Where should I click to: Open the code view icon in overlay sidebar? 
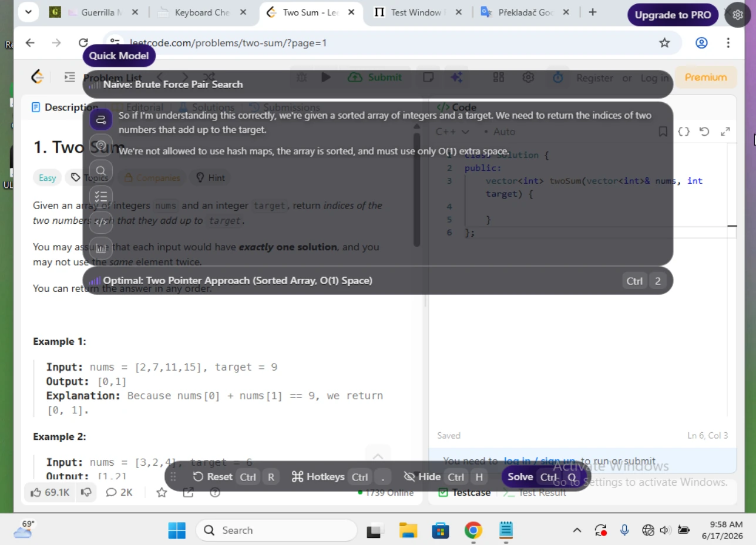101,222
